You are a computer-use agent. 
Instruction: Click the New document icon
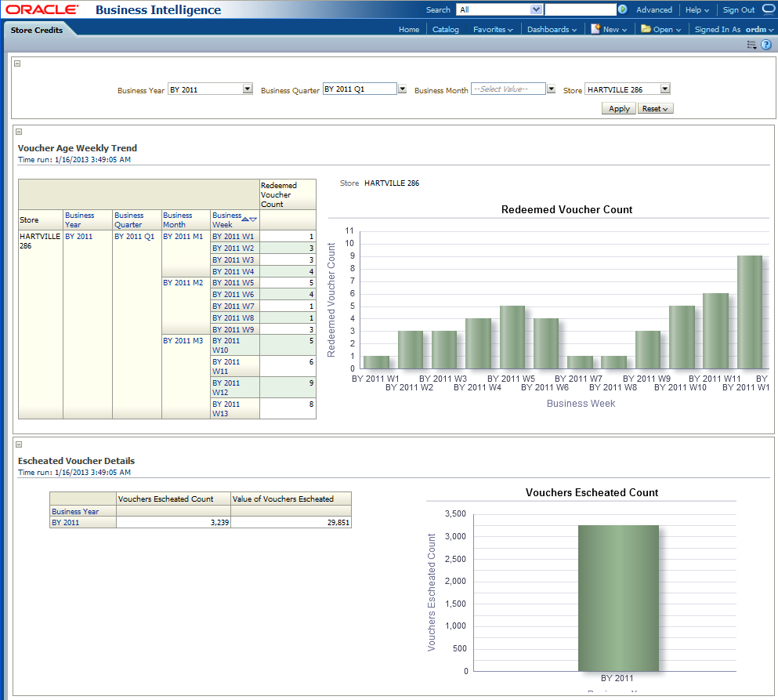595,29
